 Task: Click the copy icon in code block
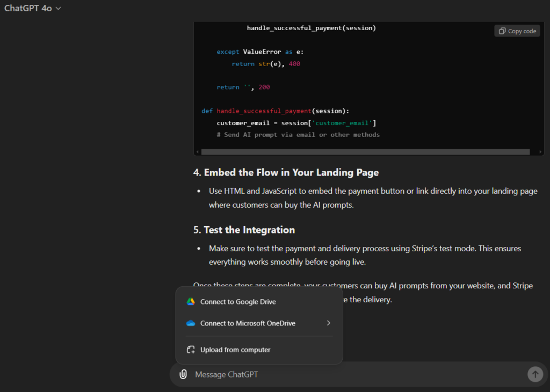[502, 31]
